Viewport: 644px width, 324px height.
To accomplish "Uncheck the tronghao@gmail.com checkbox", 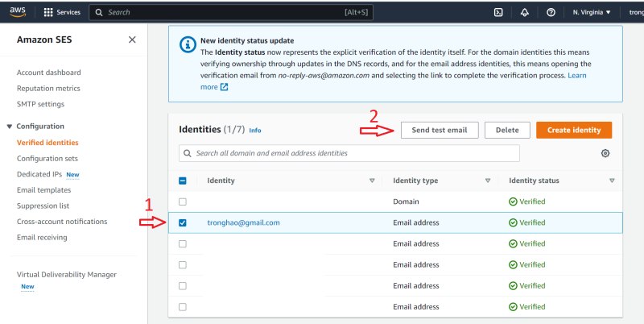I will (183, 223).
